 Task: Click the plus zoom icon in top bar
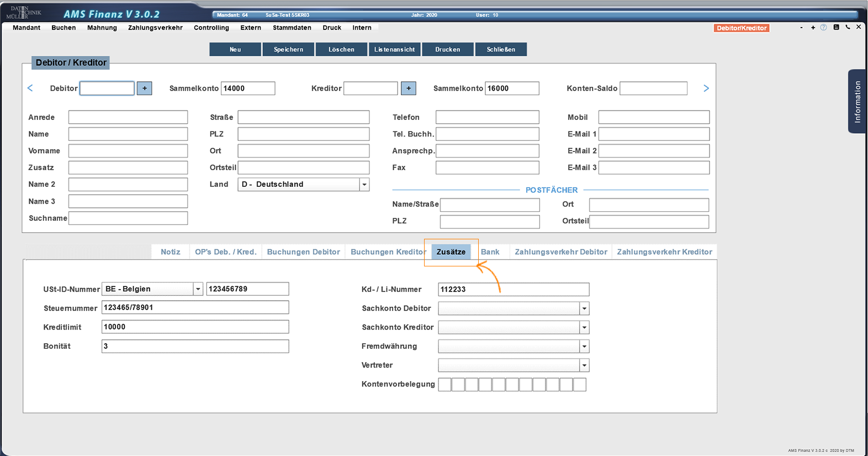point(813,28)
